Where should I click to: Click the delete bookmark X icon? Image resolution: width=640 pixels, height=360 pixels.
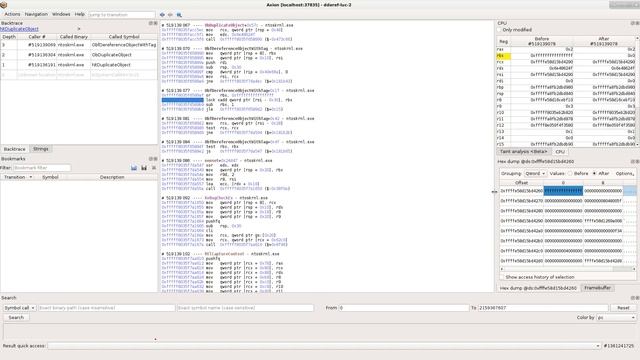point(153,168)
